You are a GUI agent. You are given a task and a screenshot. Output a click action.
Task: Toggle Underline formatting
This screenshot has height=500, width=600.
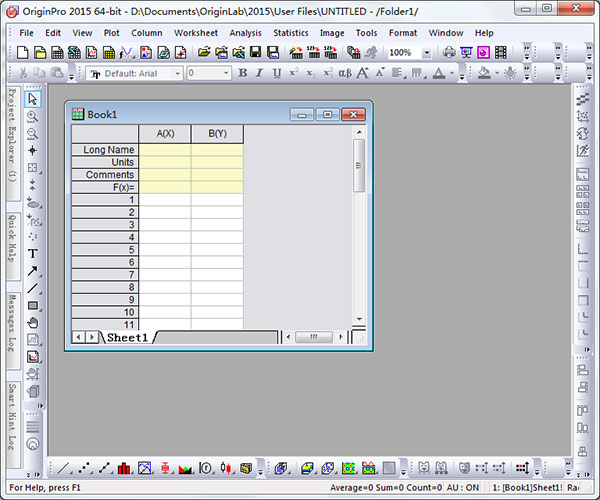point(277,73)
